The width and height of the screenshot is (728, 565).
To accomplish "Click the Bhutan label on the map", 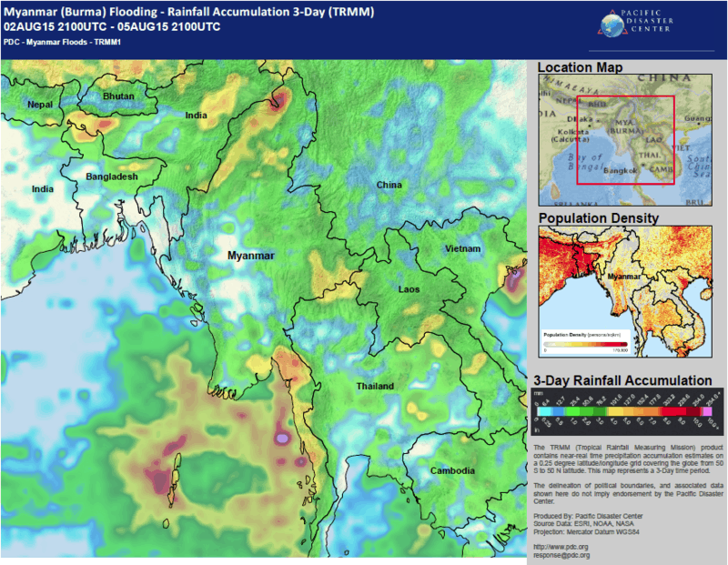I will pyautogui.click(x=118, y=96).
